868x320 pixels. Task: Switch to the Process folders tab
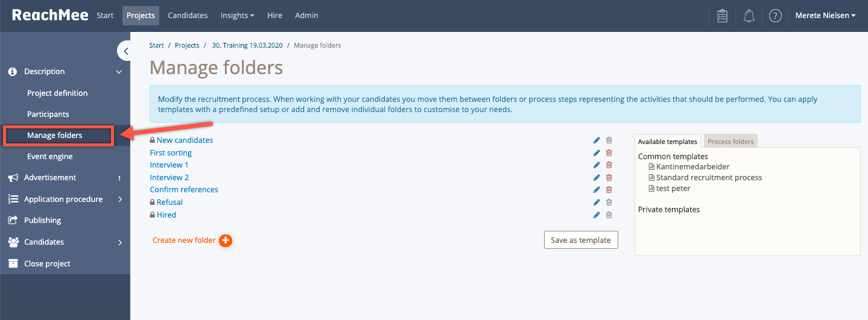tap(730, 142)
